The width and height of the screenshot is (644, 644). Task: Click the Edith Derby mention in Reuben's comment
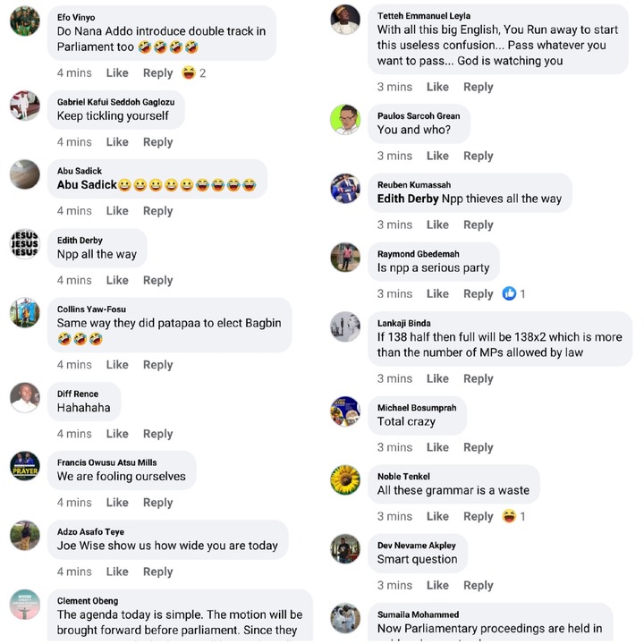pos(408,199)
